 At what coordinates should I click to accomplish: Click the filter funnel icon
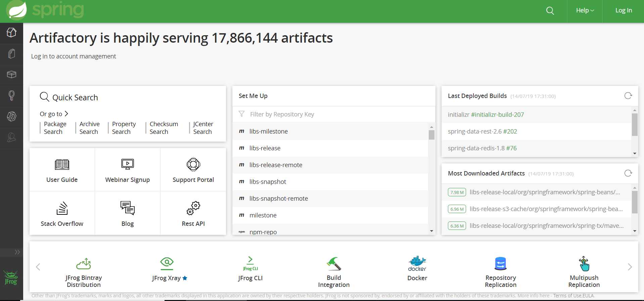tap(241, 114)
